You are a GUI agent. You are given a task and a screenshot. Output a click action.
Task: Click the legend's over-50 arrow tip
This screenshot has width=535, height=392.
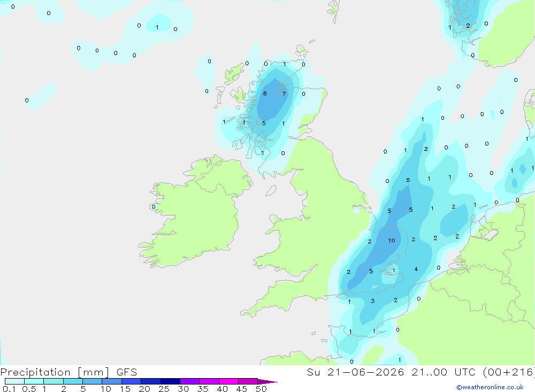coord(267,382)
